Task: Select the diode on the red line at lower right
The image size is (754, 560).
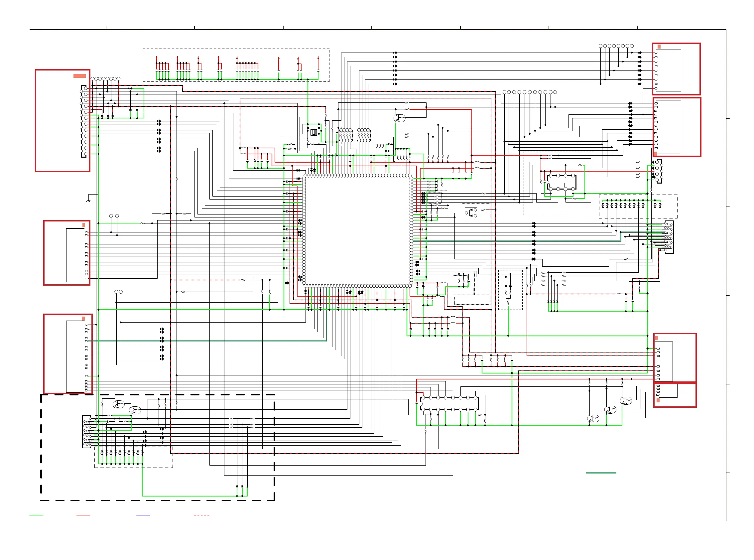Action: pyautogui.click(x=631, y=379)
